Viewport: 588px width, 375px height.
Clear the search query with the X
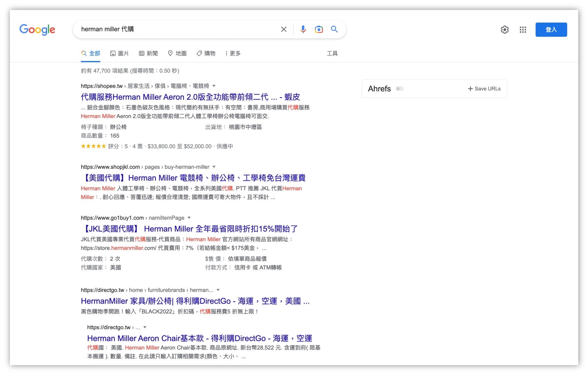[x=284, y=29]
